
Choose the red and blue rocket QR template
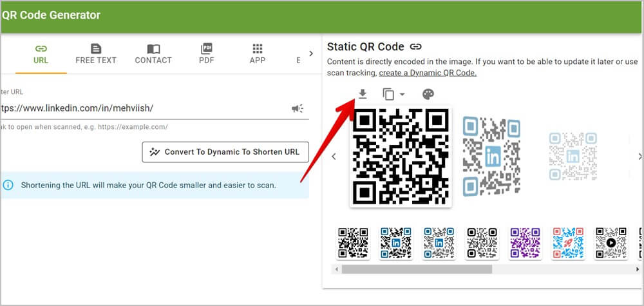568,243
